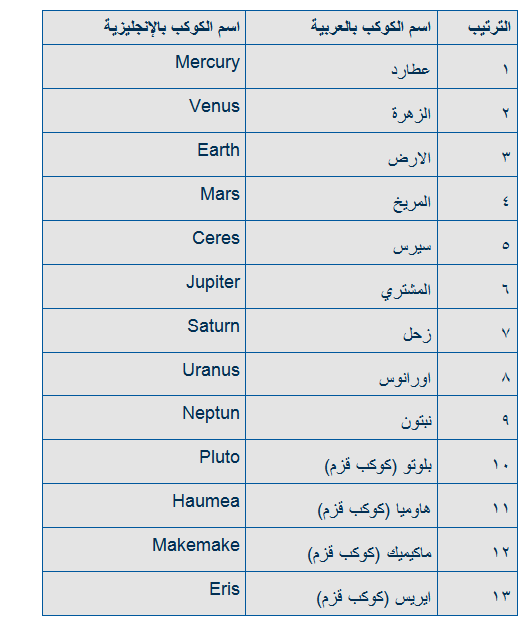Click the Earth table cell
531x625 pixels.
click(144, 155)
